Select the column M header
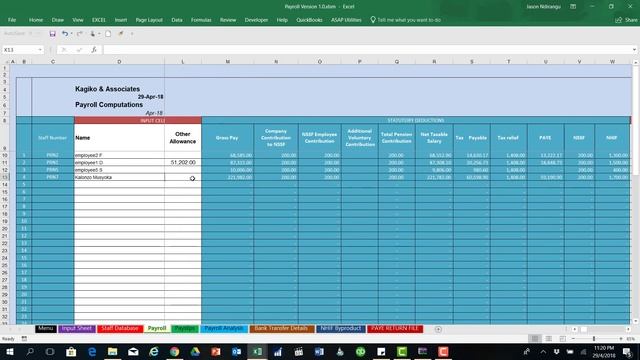640x360 pixels. [227, 62]
